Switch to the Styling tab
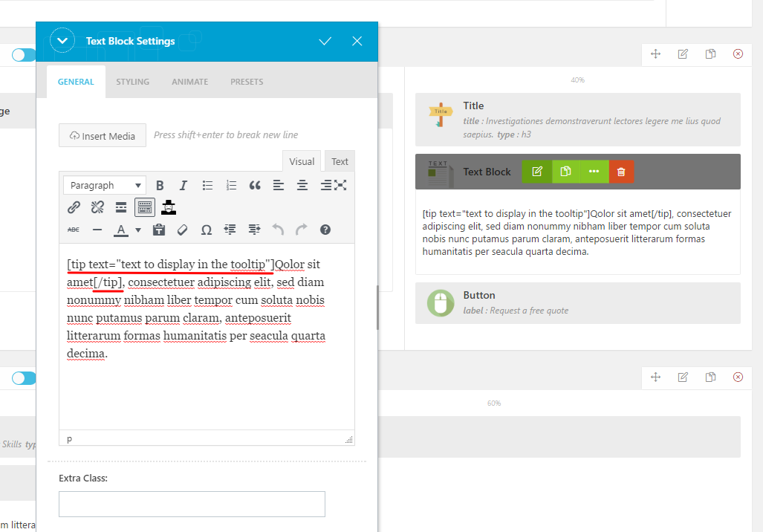The image size is (763, 532). tap(132, 82)
